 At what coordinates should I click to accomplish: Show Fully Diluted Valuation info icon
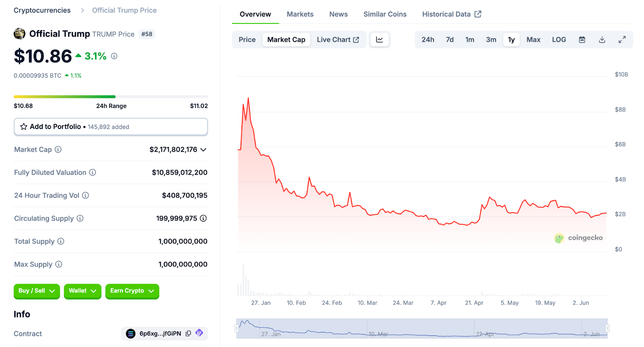[x=93, y=172]
